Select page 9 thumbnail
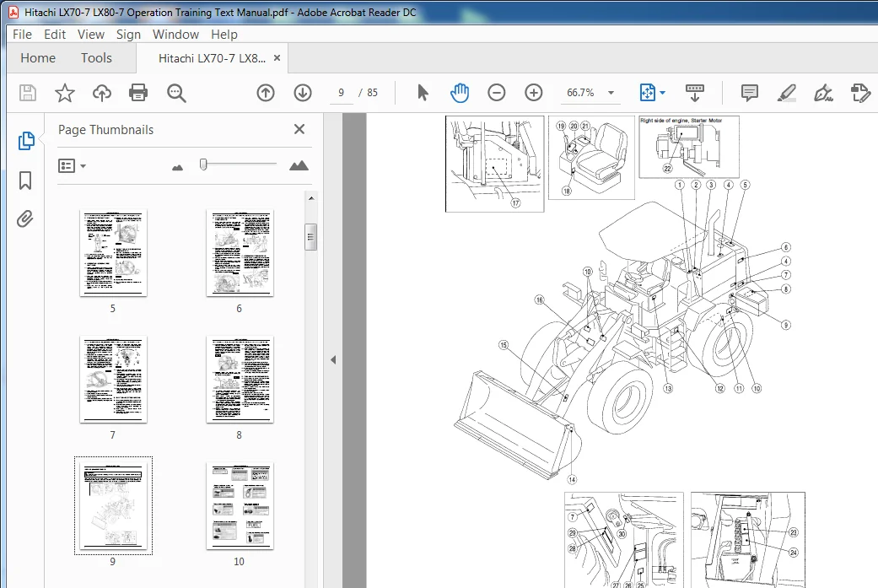 tap(113, 505)
